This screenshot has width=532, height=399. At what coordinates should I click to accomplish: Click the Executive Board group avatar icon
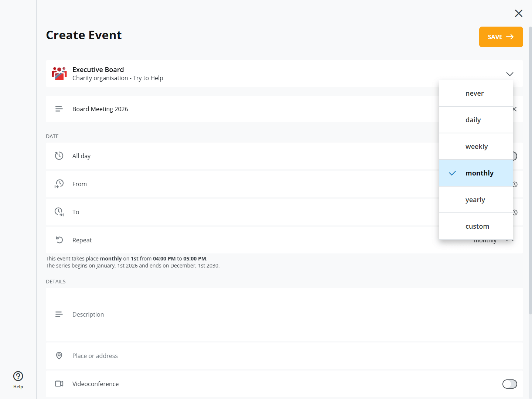click(59, 74)
